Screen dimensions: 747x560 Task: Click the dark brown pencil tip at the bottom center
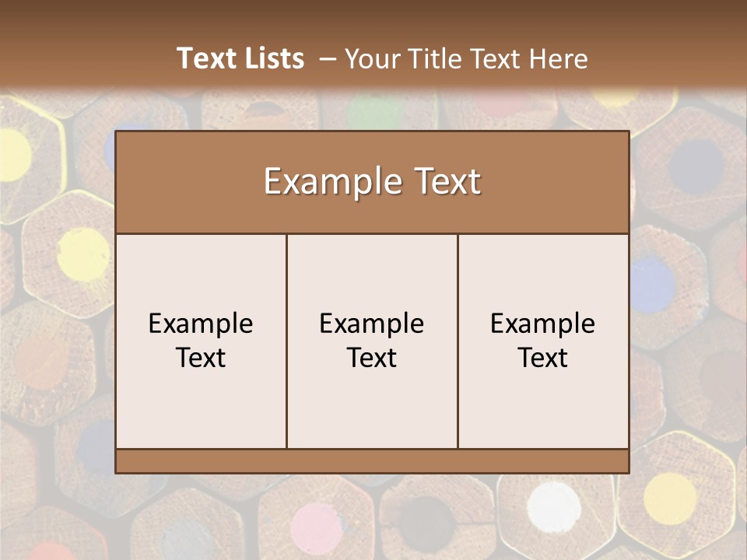[x=427, y=523]
